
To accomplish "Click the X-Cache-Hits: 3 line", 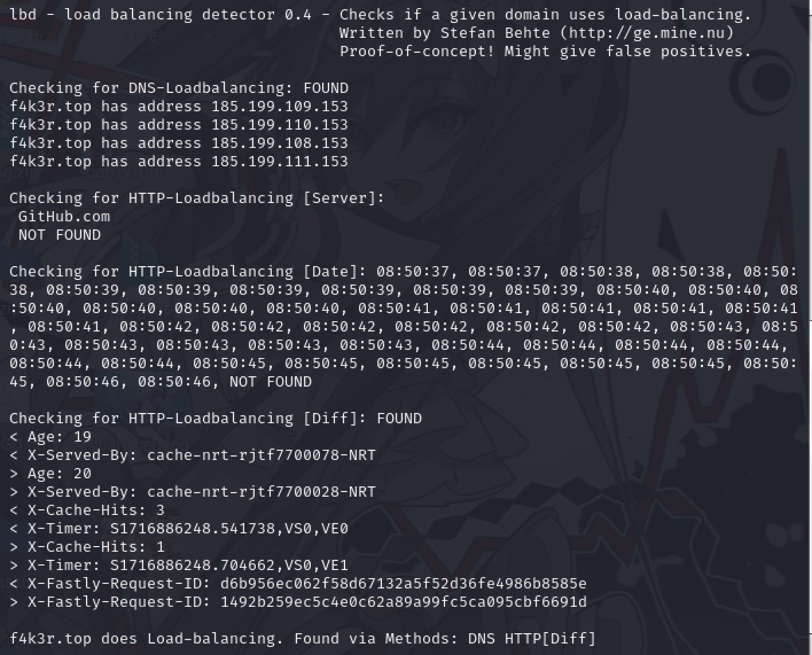I will coord(87,510).
